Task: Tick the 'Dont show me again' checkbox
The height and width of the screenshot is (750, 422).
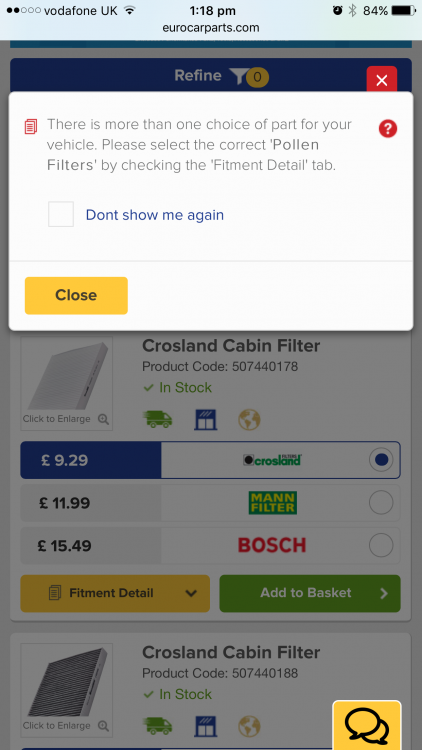Action: pyautogui.click(x=61, y=214)
